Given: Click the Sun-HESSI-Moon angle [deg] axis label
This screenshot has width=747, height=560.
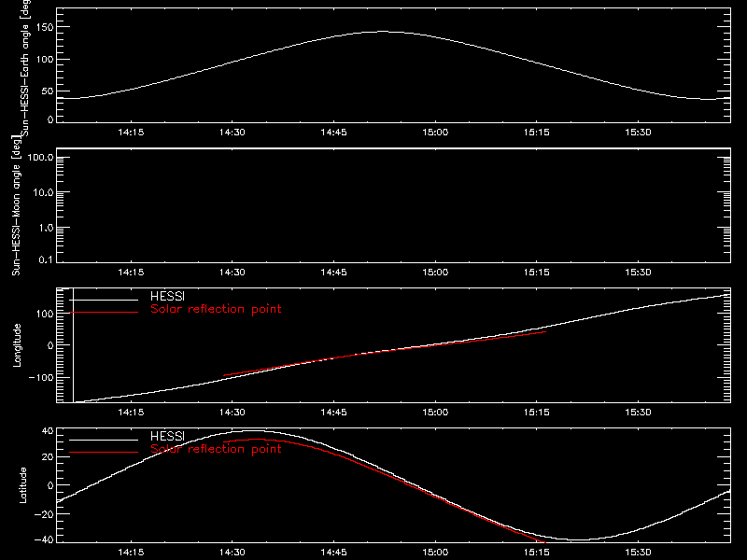Looking at the screenshot, I should 16,205.
